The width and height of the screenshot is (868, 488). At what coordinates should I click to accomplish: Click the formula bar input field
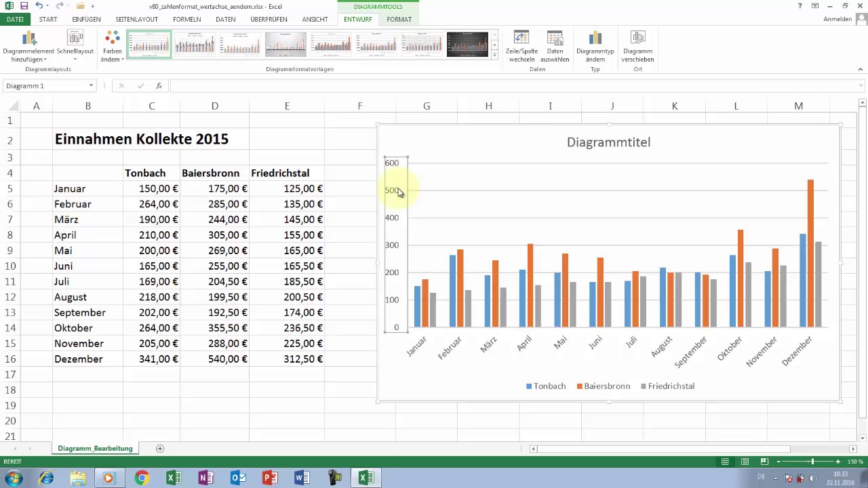(x=512, y=86)
